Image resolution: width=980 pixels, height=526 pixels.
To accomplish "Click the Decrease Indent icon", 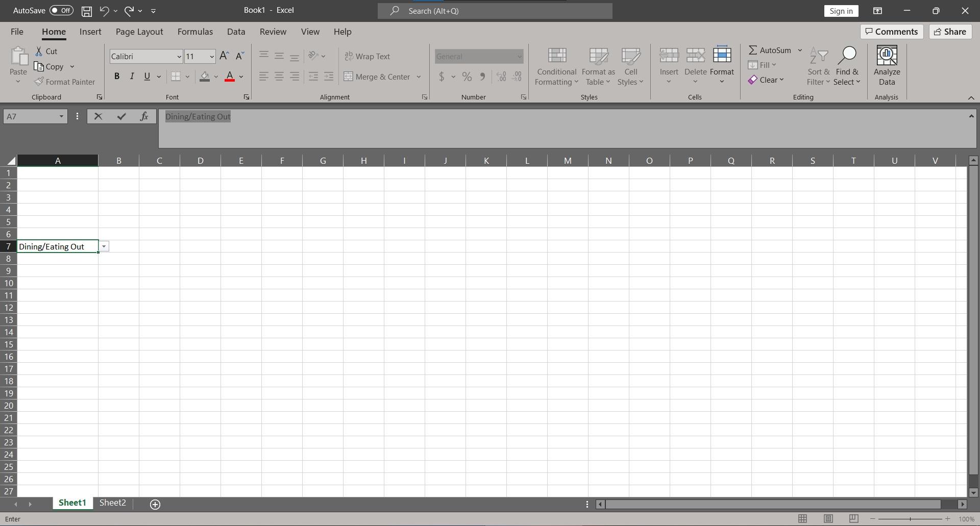I will [x=313, y=77].
